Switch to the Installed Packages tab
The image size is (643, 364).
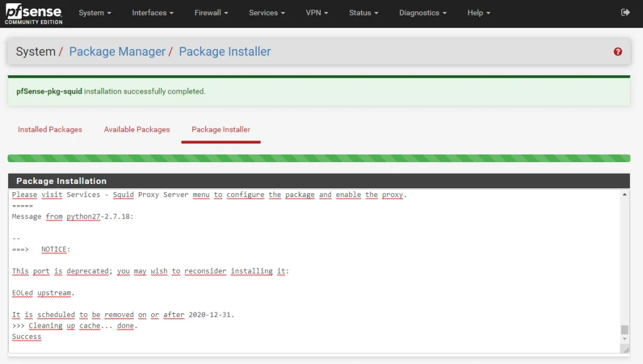[x=50, y=129]
